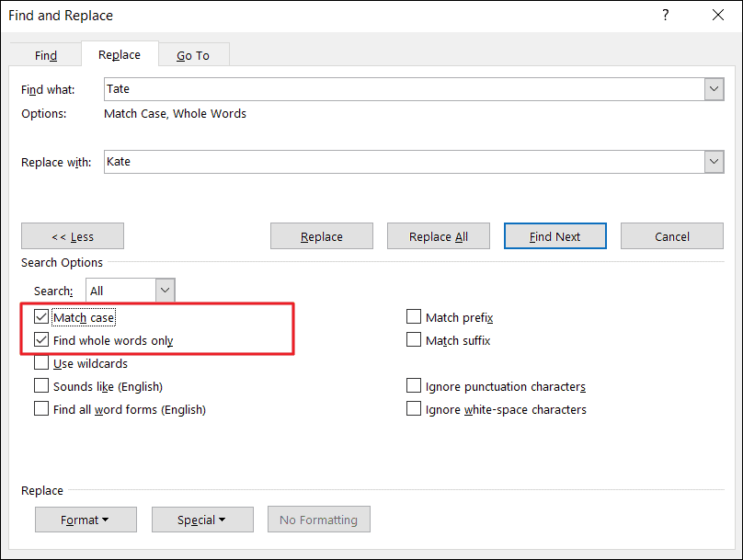Check Ignore punctuation characters

414,385
